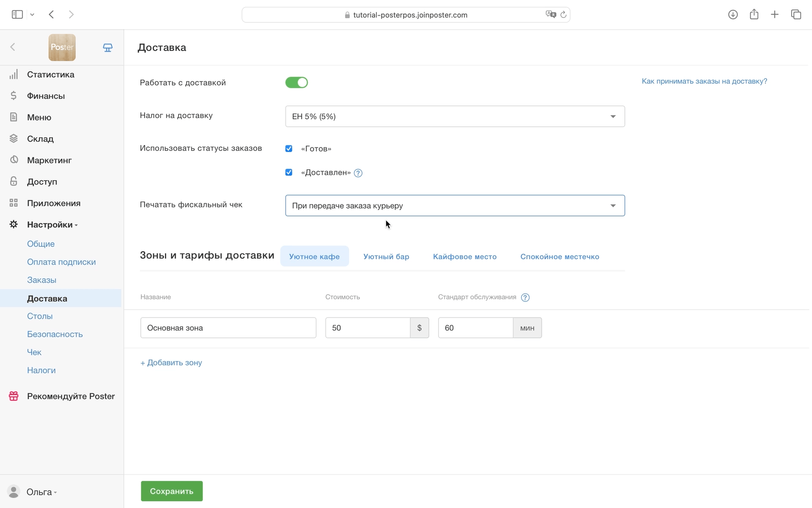Viewport: 812px width, 508px height.
Task: Click the gift icon by Рекомендуйте Poster
Action: (14, 396)
